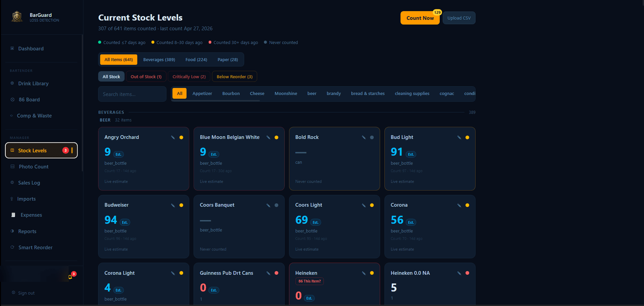The image size is (644, 306).
Task: Filter by Critically Low (2)
Action: (189, 77)
